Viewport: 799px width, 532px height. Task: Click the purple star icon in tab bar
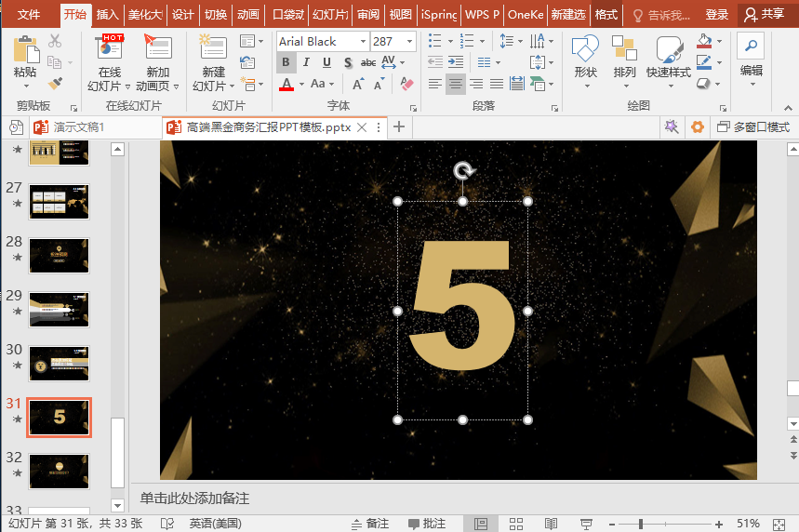pos(671,126)
